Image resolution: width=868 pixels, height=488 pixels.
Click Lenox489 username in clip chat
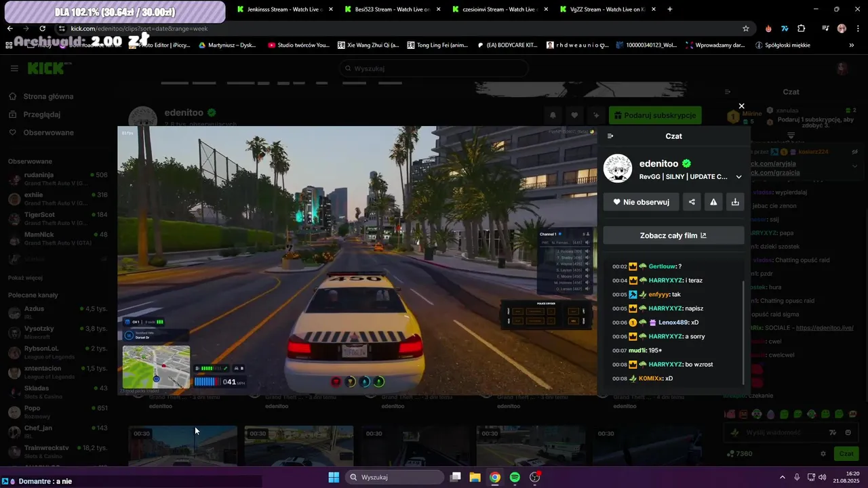pos(673,323)
